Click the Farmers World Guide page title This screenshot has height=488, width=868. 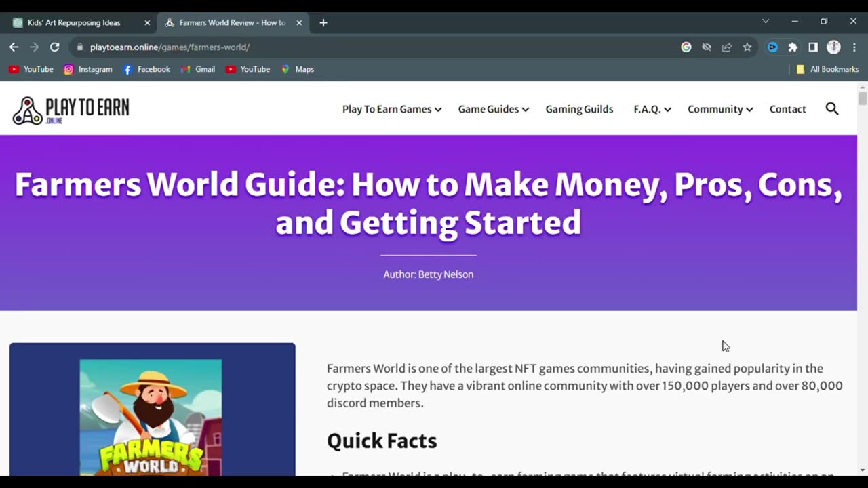[428, 203]
